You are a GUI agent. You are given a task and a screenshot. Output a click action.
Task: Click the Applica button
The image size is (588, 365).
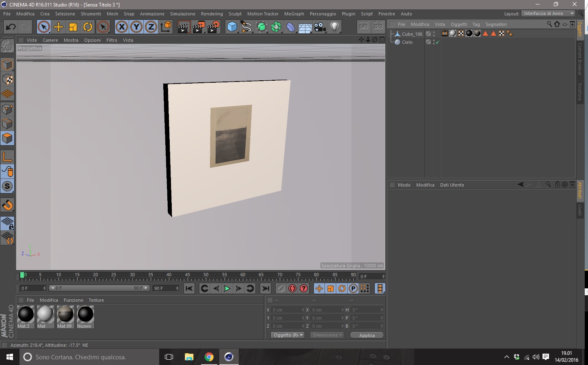click(367, 335)
